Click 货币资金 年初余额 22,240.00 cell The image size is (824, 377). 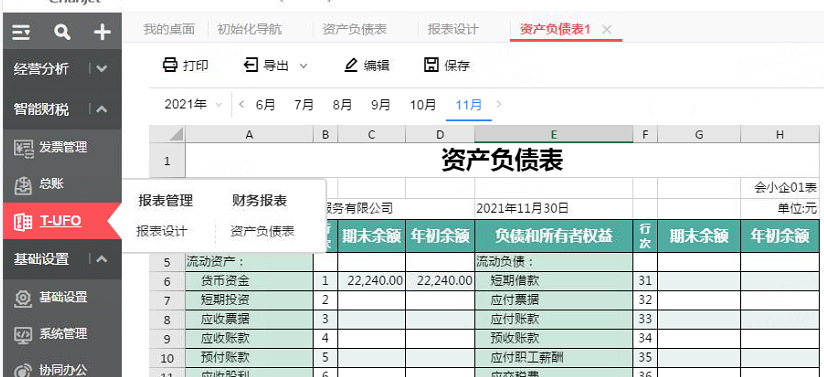click(440, 281)
